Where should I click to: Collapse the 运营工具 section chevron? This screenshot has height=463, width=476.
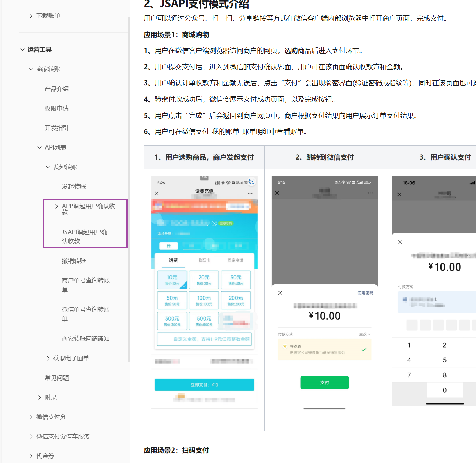click(x=23, y=49)
